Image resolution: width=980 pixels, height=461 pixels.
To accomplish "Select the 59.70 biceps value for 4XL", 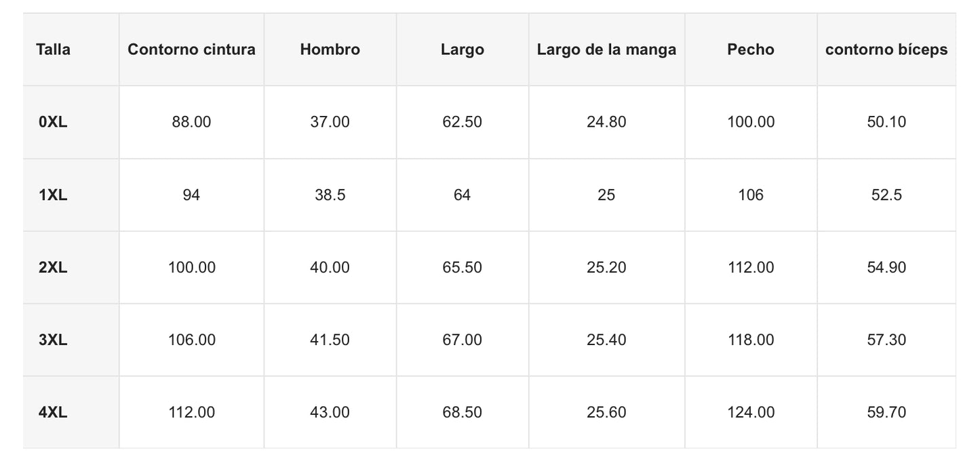I will pos(886,412).
